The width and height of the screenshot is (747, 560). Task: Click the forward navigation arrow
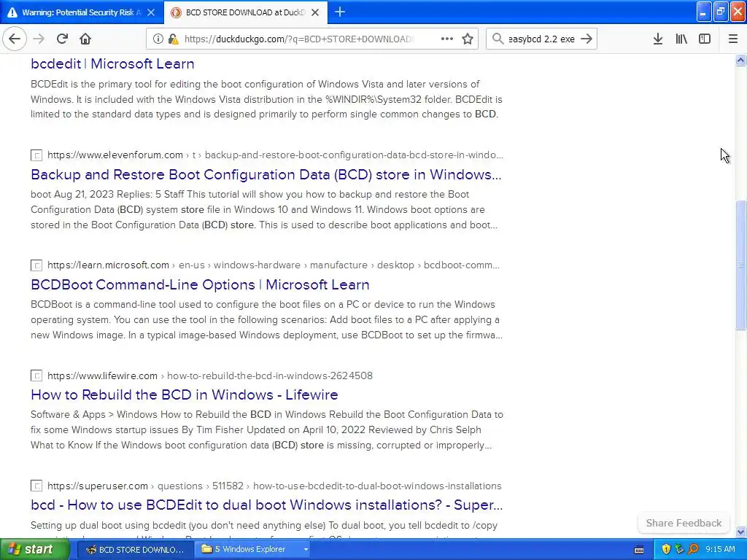point(39,39)
